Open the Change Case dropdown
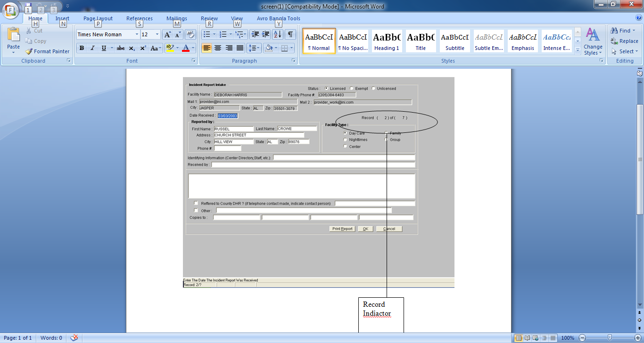The width and height of the screenshot is (644, 343). 156,48
